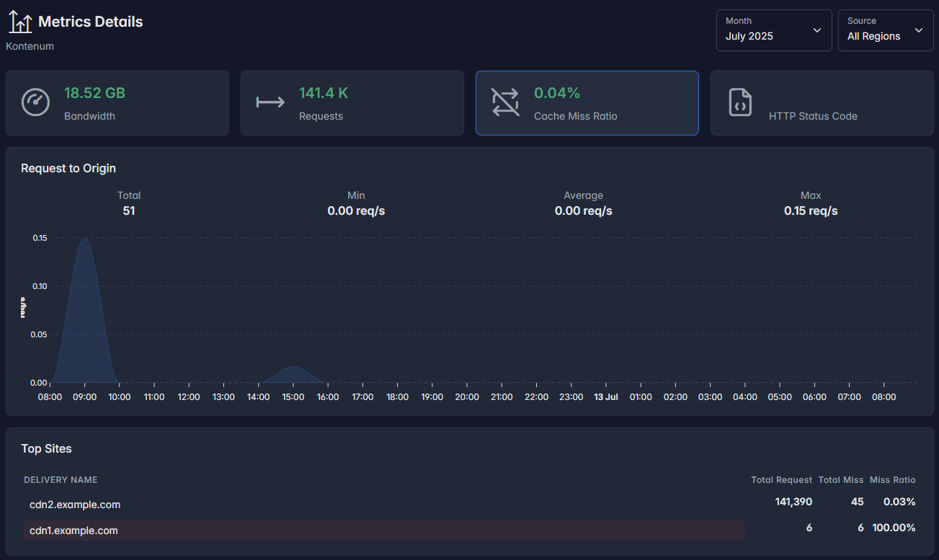Click the 141,390 total request cell
The width and height of the screenshot is (939, 560).
coord(794,502)
